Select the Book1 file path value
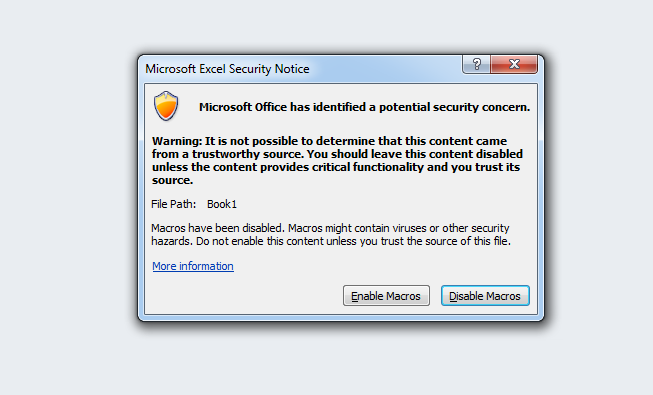653x395 pixels. pyautogui.click(x=222, y=204)
